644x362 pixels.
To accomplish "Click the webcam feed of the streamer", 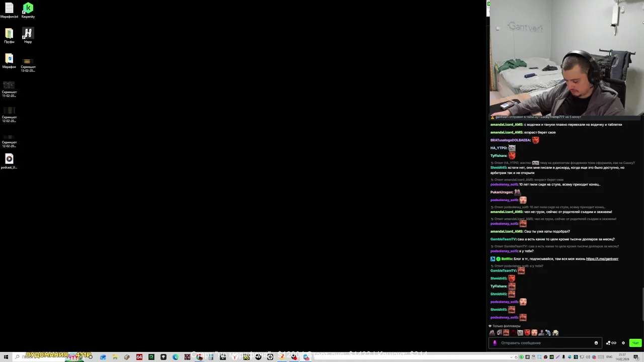I will [x=567, y=58].
